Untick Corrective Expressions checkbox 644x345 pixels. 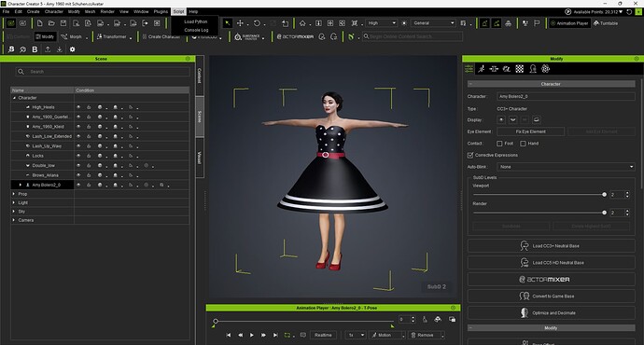coord(470,155)
